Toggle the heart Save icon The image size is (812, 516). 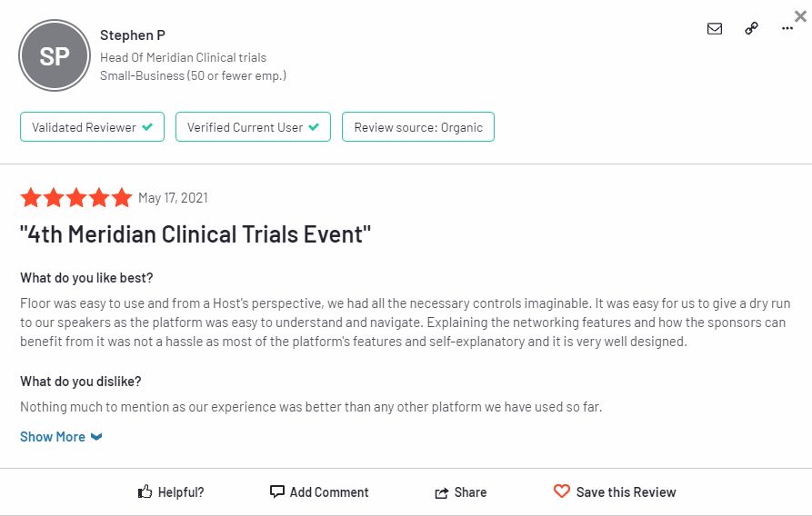pyautogui.click(x=562, y=491)
